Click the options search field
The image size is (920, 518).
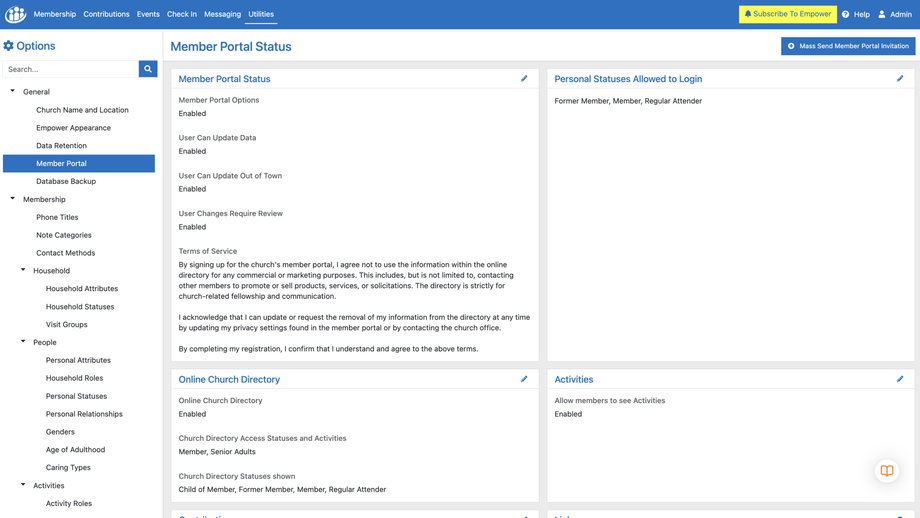point(70,69)
